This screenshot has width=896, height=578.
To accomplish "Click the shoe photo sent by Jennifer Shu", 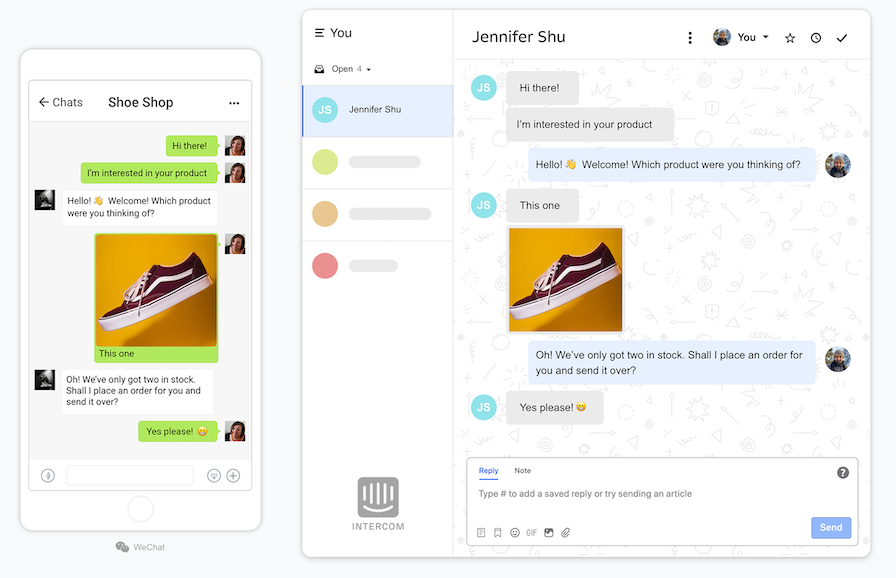I will point(565,279).
